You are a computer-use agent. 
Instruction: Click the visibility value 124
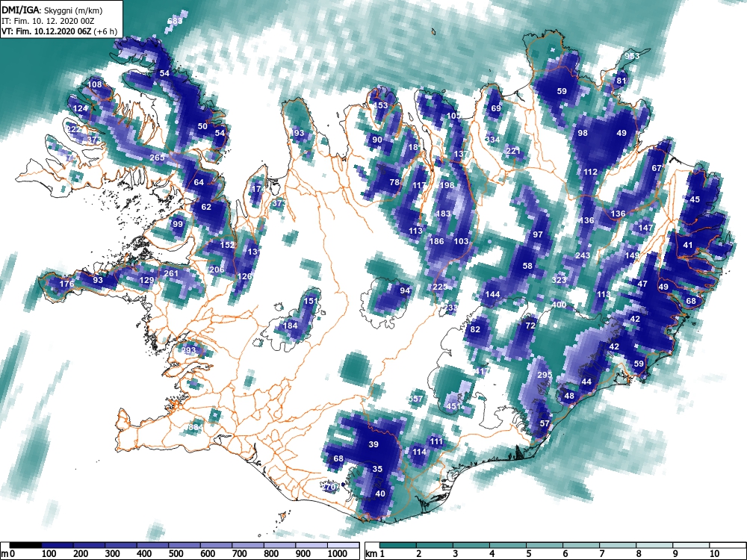[81, 108]
